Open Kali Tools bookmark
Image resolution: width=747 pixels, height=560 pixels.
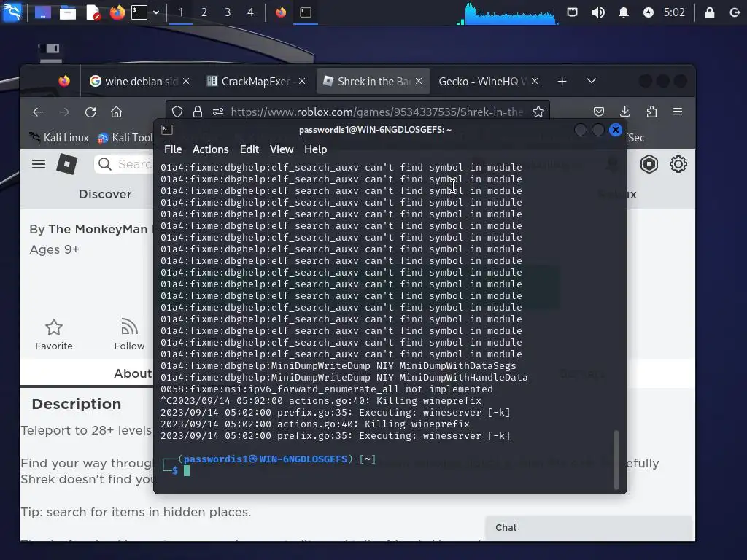(125, 138)
